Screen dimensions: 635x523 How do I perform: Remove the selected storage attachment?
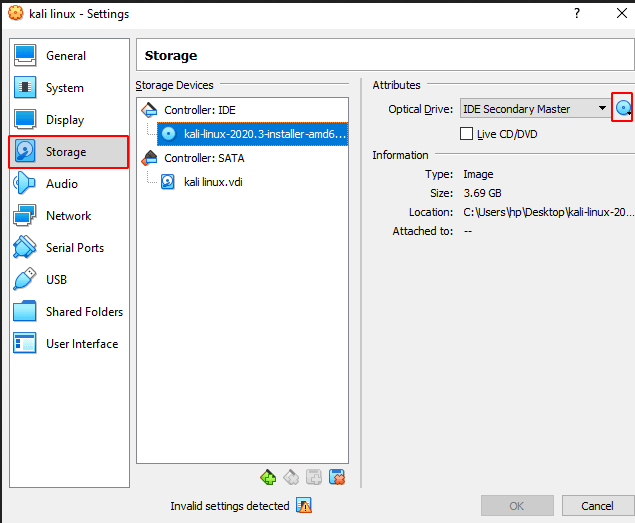(x=337, y=477)
